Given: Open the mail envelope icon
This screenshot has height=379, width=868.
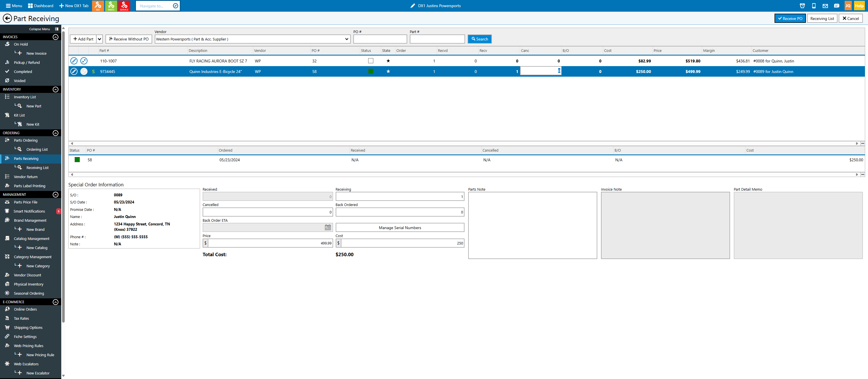Looking at the screenshot, I should coord(825,6).
